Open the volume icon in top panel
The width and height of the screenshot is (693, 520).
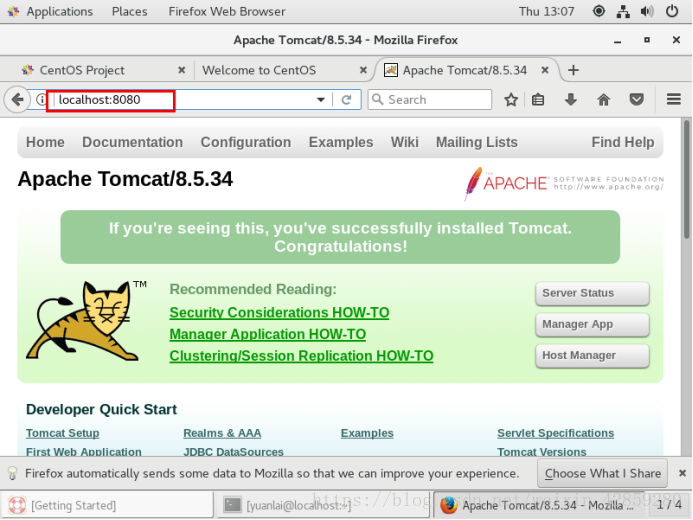[x=647, y=11]
